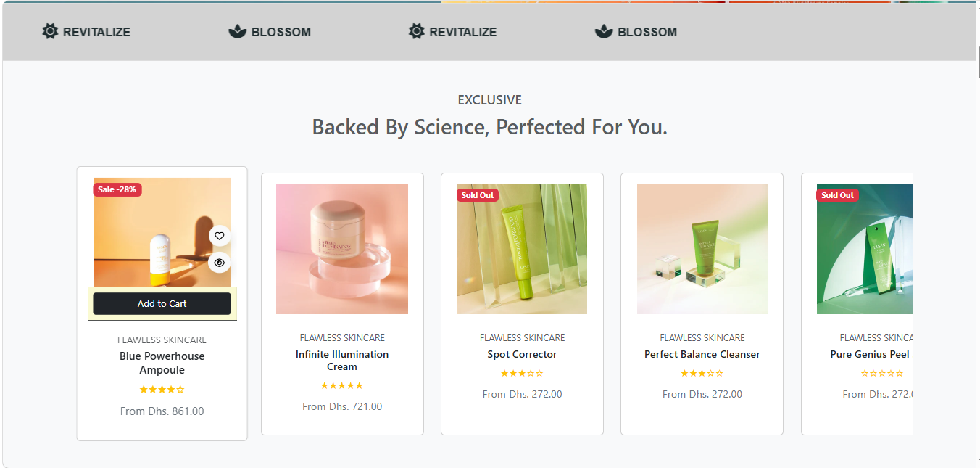Click the Infinite Illumination Cream product image
The height and width of the screenshot is (468, 980).
pyautogui.click(x=342, y=249)
